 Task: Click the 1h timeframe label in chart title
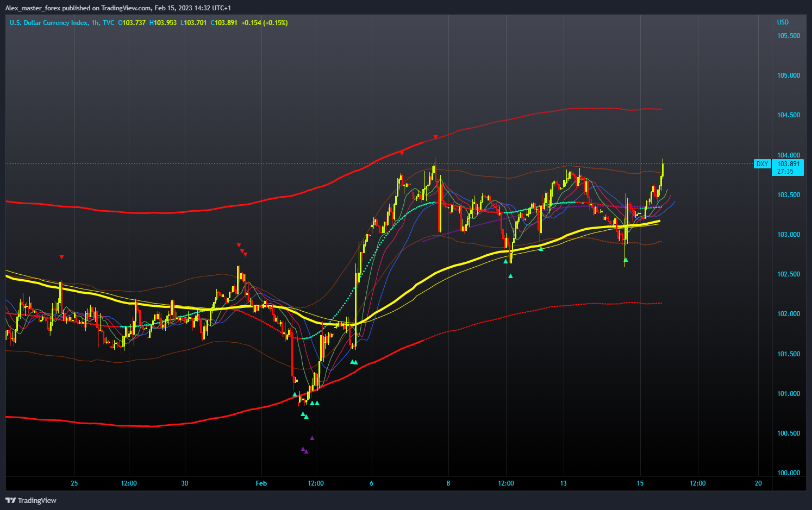(x=96, y=23)
